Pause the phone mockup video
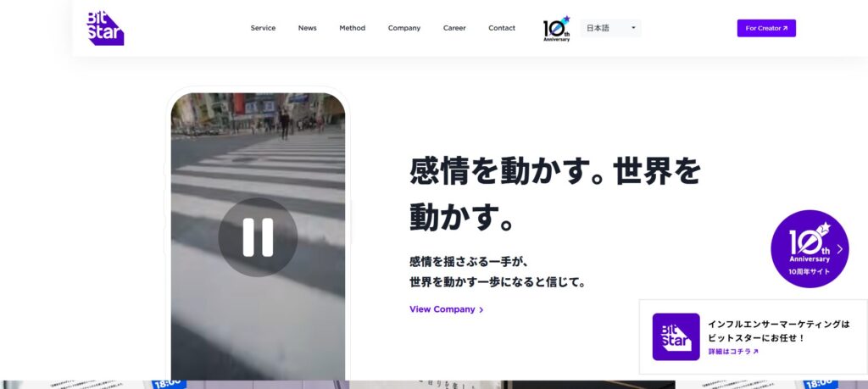 258,237
